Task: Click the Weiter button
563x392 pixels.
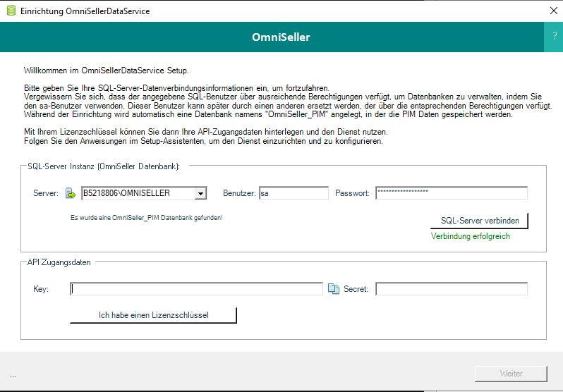Action: 511,374
